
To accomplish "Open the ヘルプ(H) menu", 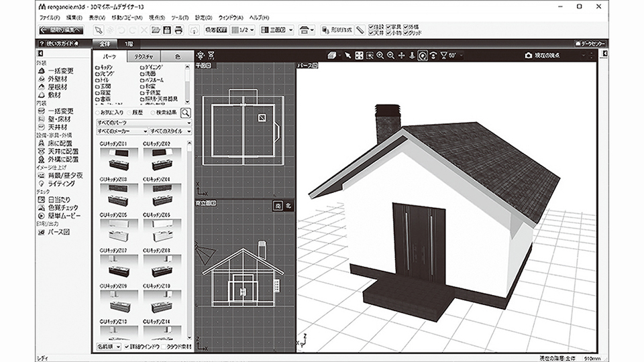I will tap(259, 17).
